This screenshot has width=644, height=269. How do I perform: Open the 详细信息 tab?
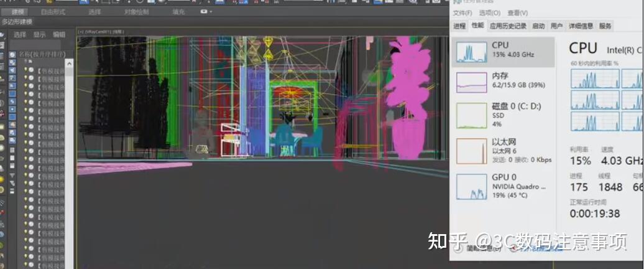coord(581,26)
